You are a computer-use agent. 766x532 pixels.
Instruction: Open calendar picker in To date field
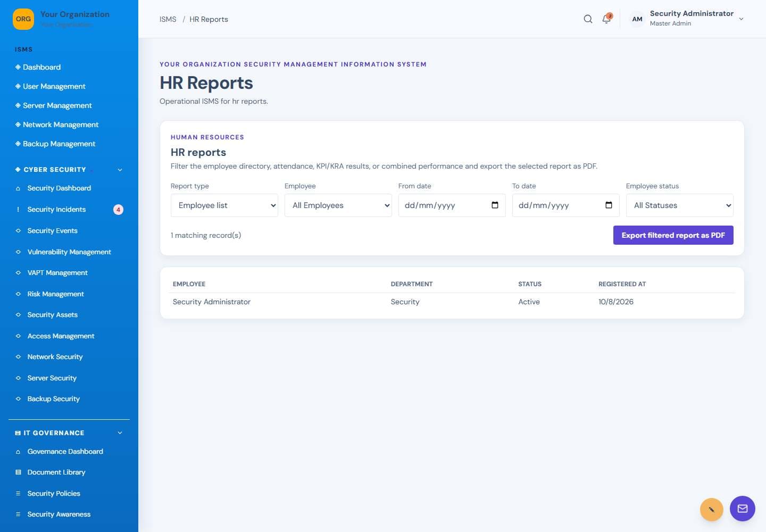click(x=609, y=205)
